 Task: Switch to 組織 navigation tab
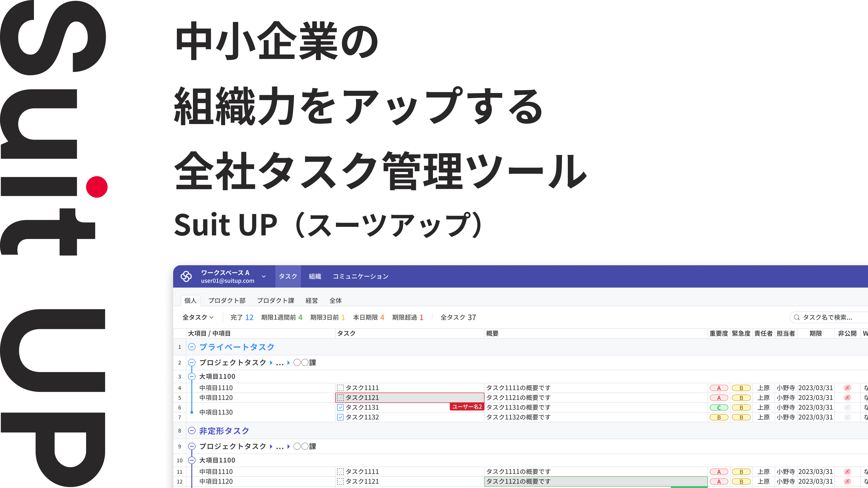[x=315, y=277]
